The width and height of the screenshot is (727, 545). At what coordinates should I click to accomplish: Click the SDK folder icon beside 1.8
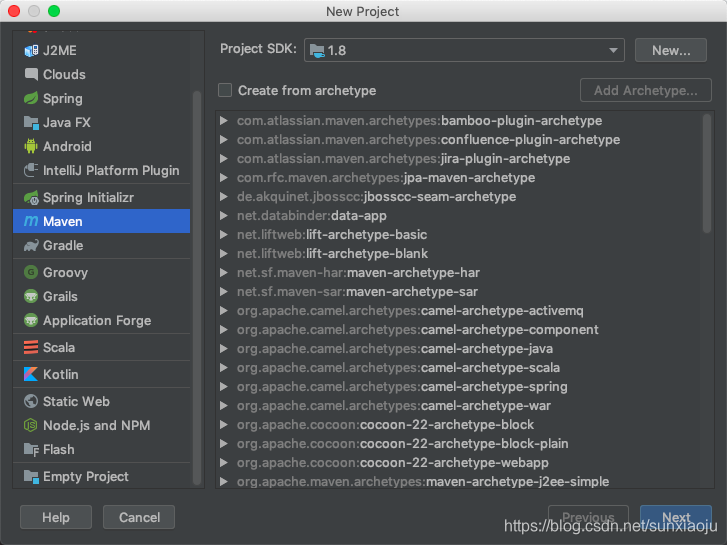tap(317, 51)
